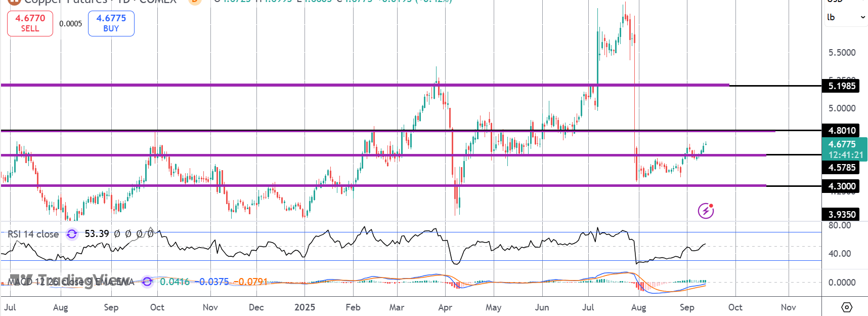This screenshot has height=316, width=868.
Task: Click the 5.5000 price scale value
Action: click(x=842, y=53)
